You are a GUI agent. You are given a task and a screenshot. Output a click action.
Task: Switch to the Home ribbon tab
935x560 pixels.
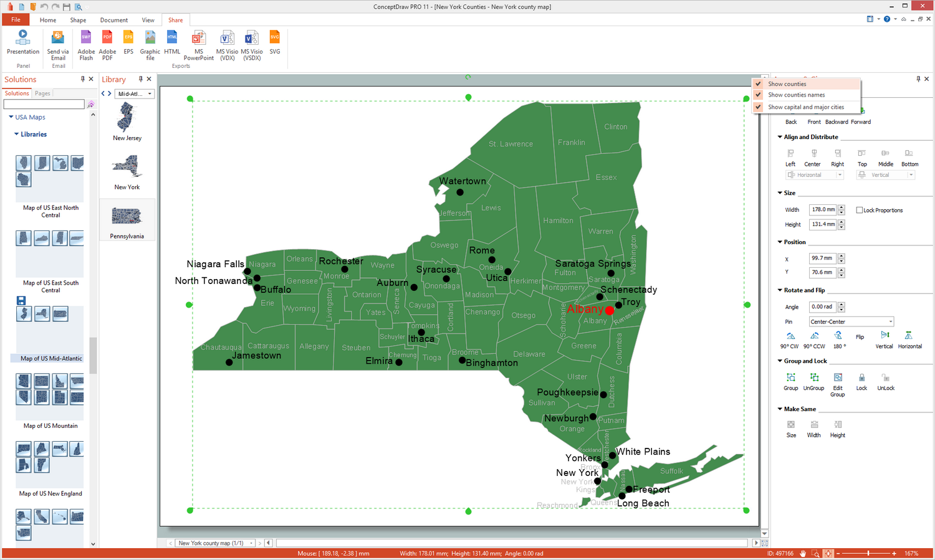click(x=48, y=20)
